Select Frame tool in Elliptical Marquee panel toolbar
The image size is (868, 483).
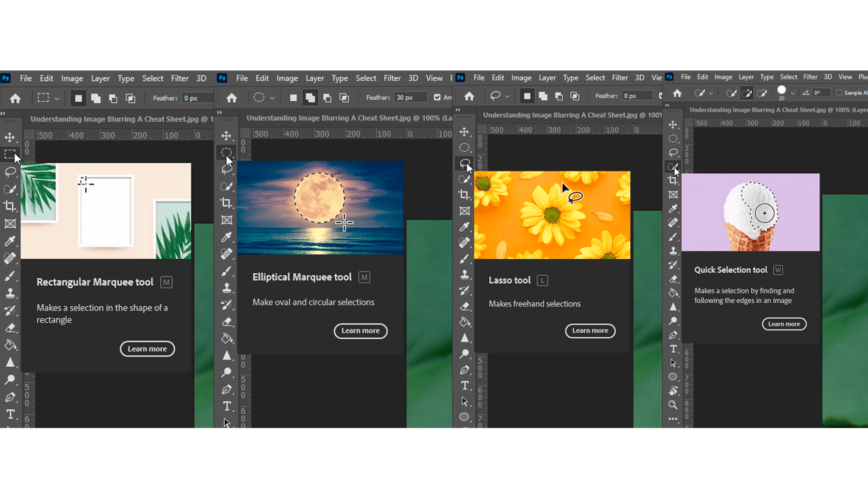[x=226, y=220]
